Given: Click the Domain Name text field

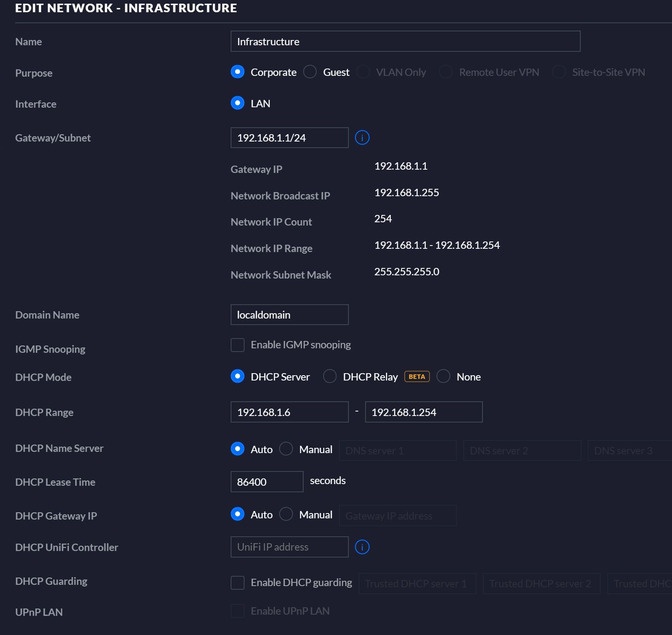Looking at the screenshot, I should [x=289, y=315].
